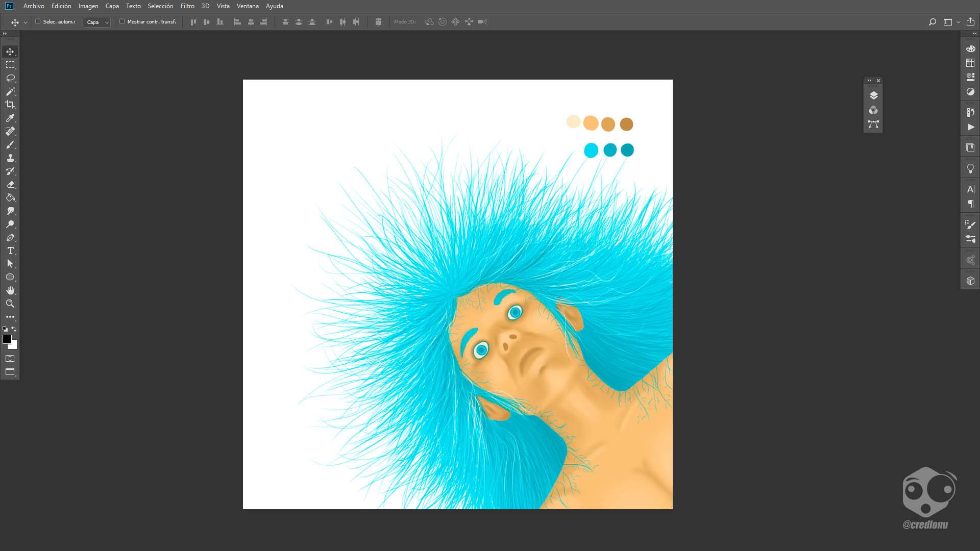Open the 3D cube panel icon
This screenshot has width=980, height=551.
(x=970, y=281)
